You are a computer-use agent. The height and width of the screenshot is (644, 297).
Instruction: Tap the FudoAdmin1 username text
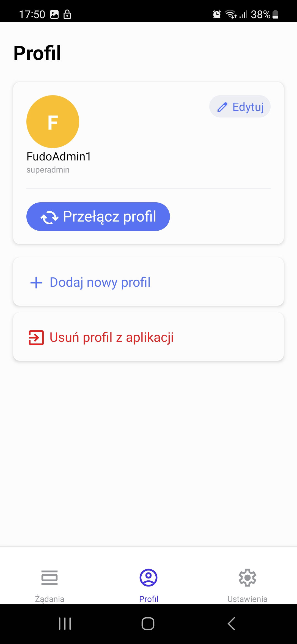tap(59, 156)
